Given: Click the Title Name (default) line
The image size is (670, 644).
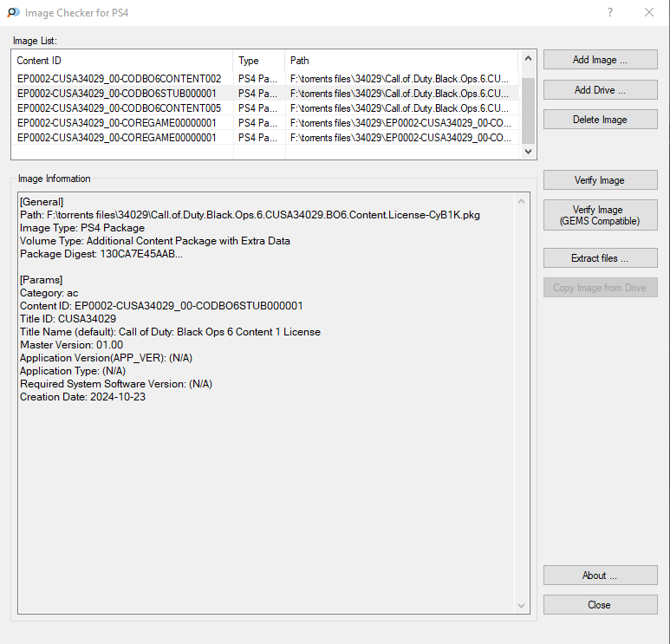Looking at the screenshot, I should 170,332.
